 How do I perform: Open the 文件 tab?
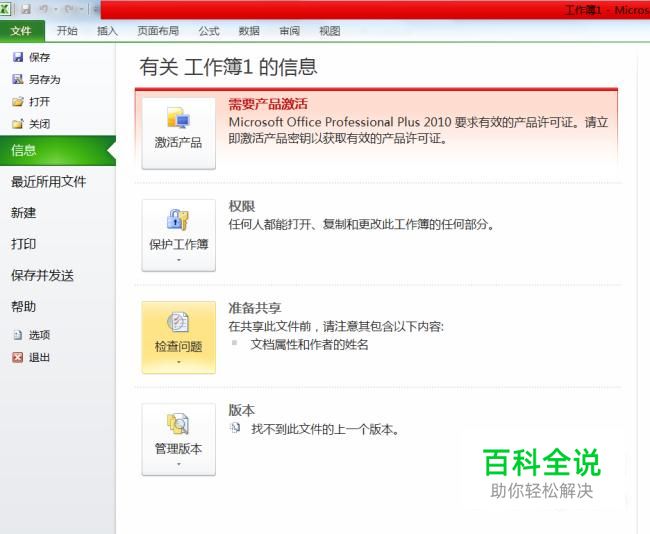22,31
